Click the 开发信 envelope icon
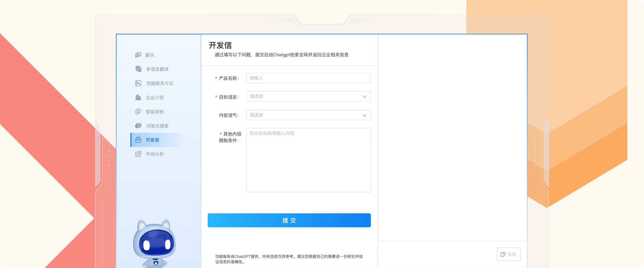644x268 pixels. click(x=138, y=140)
